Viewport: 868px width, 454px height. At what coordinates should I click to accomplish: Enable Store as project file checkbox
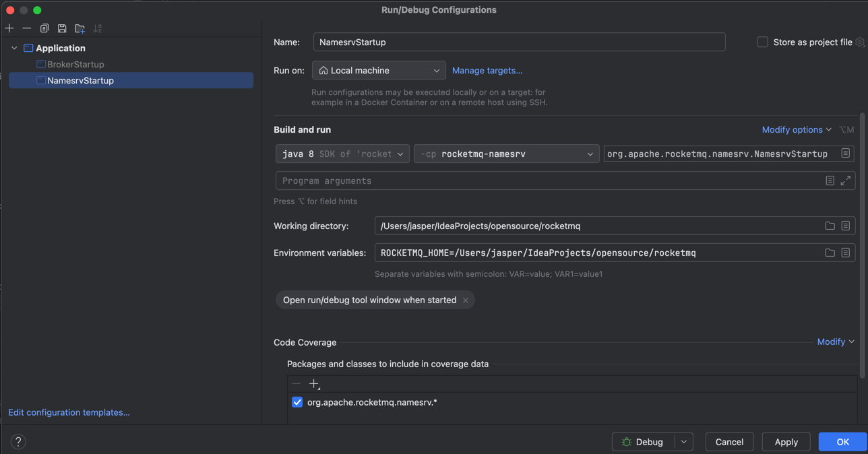[763, 42]
